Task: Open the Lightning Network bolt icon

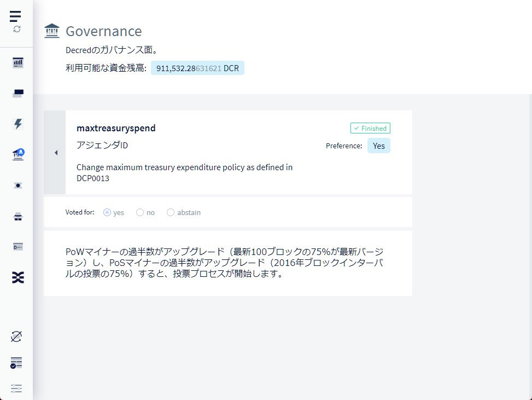Action: (x=18, y=124)
